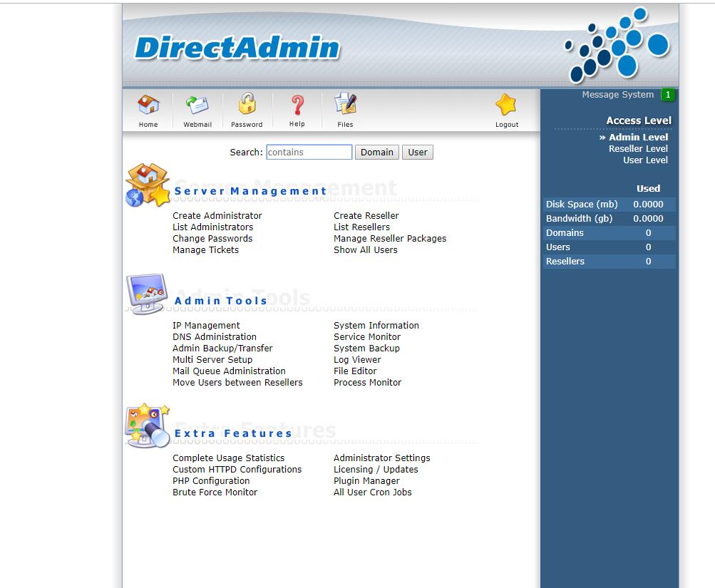Click the Admin Tools heading
Viewport: 715px width, 588px height.
221,301
